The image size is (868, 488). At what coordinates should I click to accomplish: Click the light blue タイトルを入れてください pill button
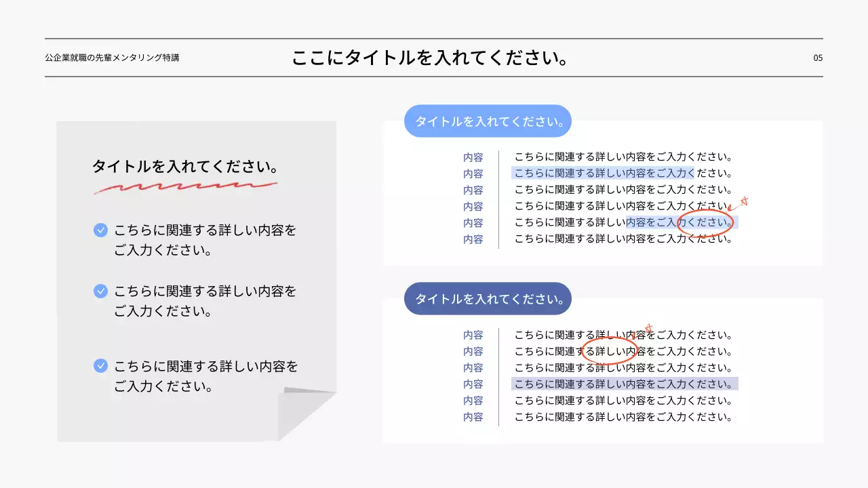pos(487,121)
